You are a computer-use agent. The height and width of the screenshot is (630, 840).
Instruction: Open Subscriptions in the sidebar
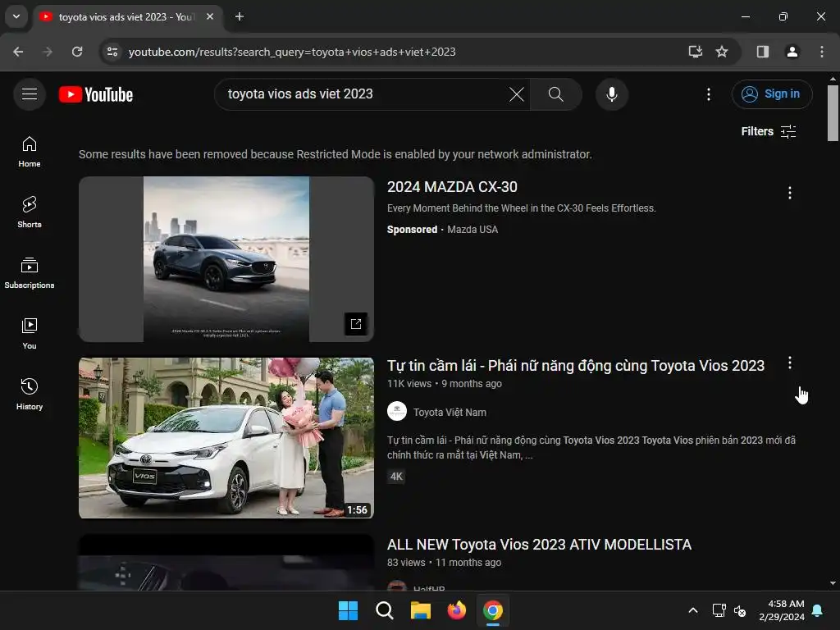coord(30,272)
